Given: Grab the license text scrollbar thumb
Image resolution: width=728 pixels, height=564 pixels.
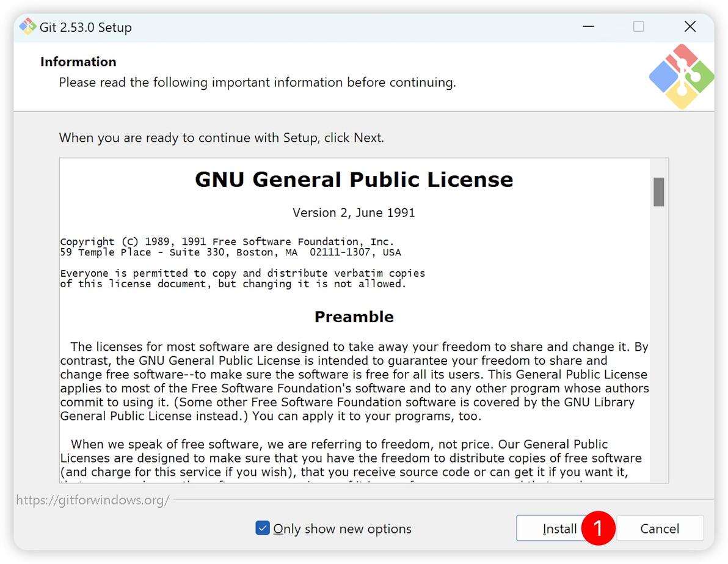Looking at the screenshot, I should coord(658,191).
